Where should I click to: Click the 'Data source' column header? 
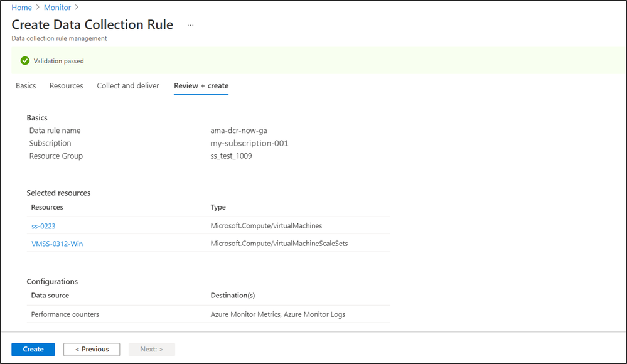coord(50,295)
